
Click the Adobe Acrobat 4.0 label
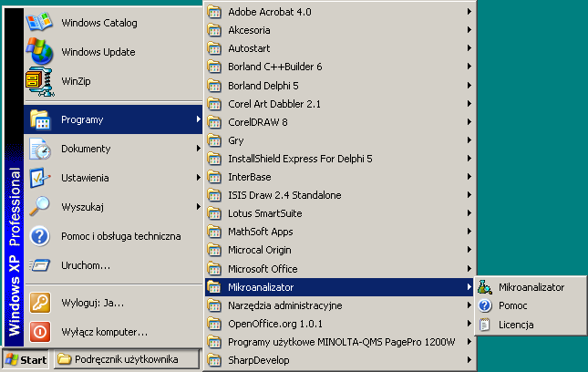[x=270, y=12]
